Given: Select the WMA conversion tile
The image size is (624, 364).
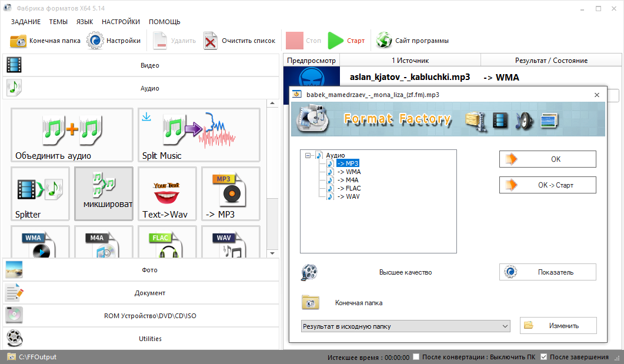Looking at the screenshot, I should pyautogui.click(x=40, y=242).
